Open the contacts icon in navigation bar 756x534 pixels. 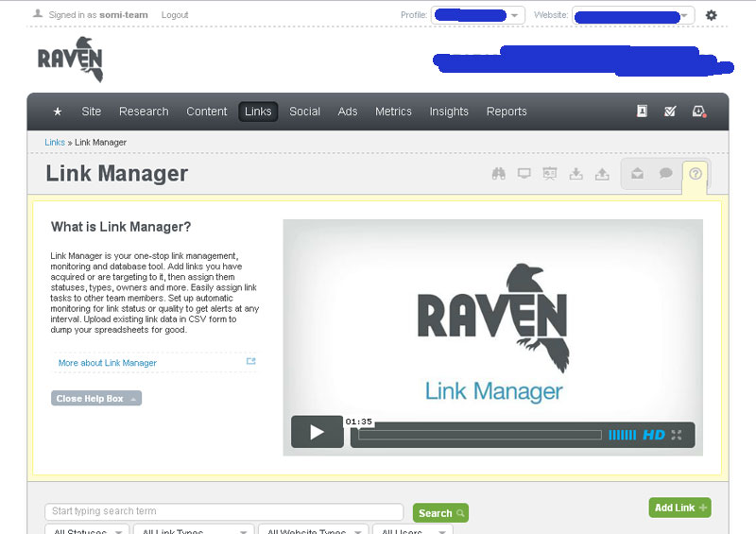coord(642,112)
